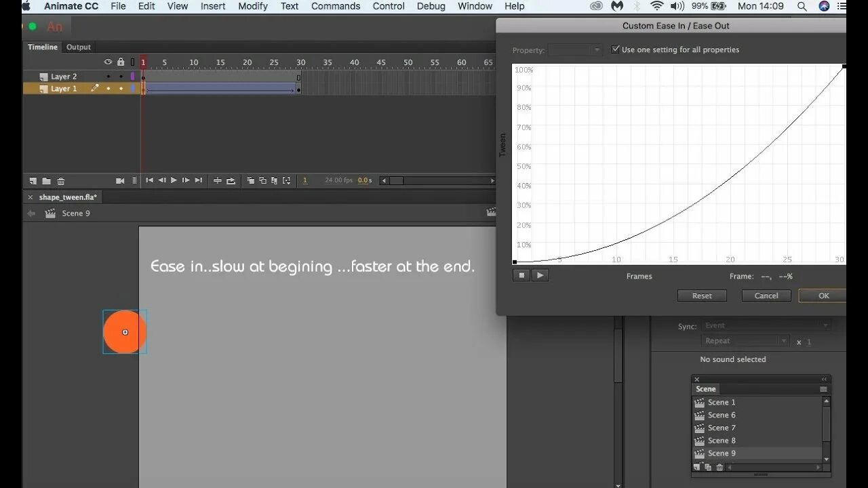Click Modify Markers icon

286,180
